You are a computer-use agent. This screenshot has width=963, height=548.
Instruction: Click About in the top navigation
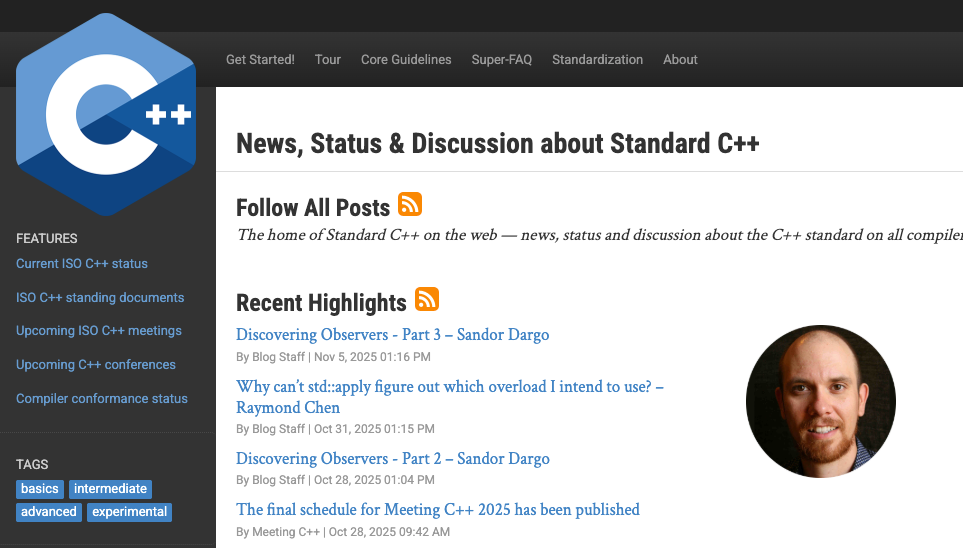tap(680, 60)
